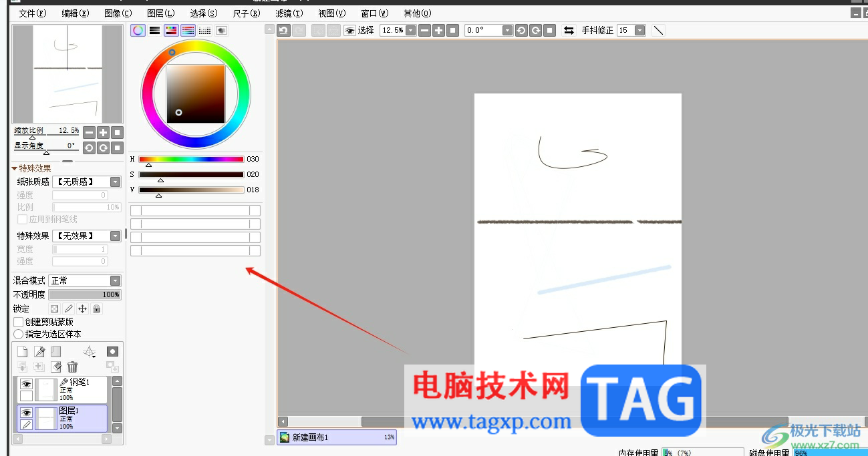Open the 图像 menu
Screen dimensions: 868x456
point(118,13)
